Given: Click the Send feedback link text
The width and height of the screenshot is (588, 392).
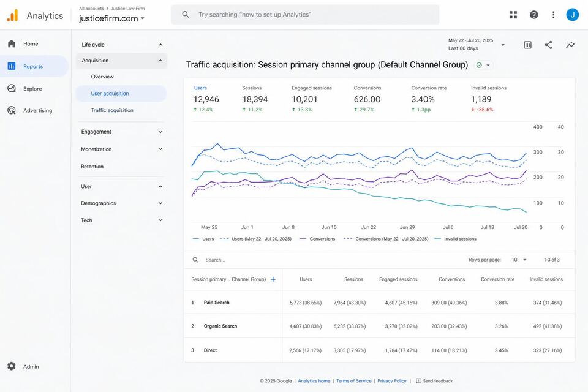Looking at the screenshot, I should (437, 381).
